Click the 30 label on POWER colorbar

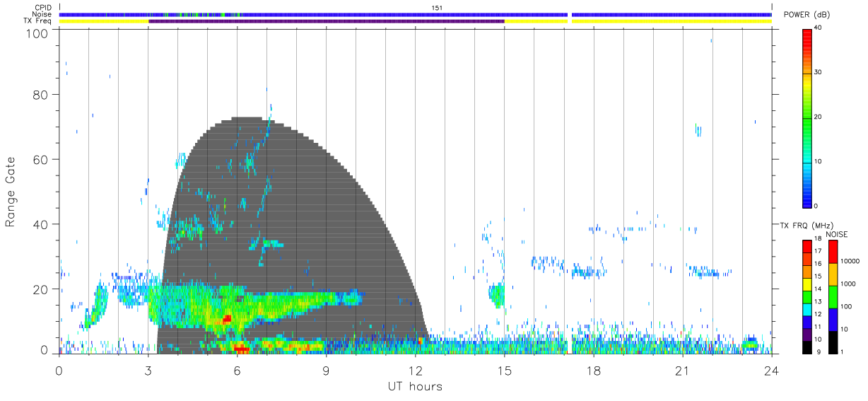[x=818, y=72]
